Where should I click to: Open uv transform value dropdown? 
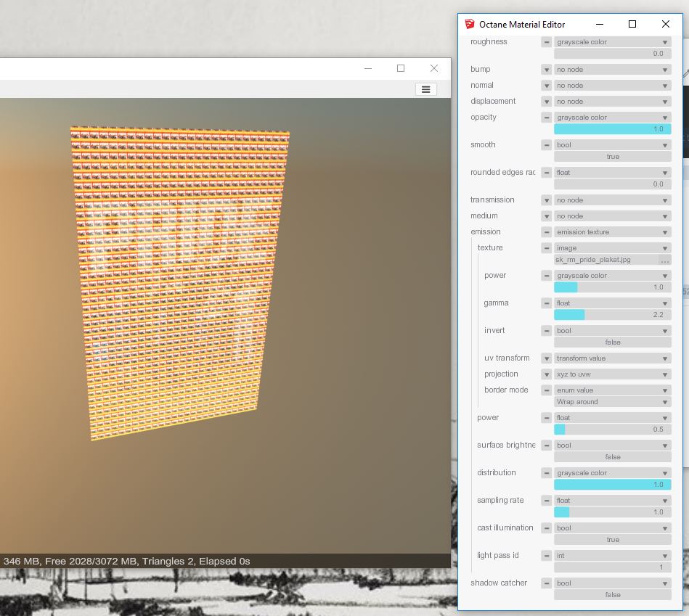click(x=613, y=358)
